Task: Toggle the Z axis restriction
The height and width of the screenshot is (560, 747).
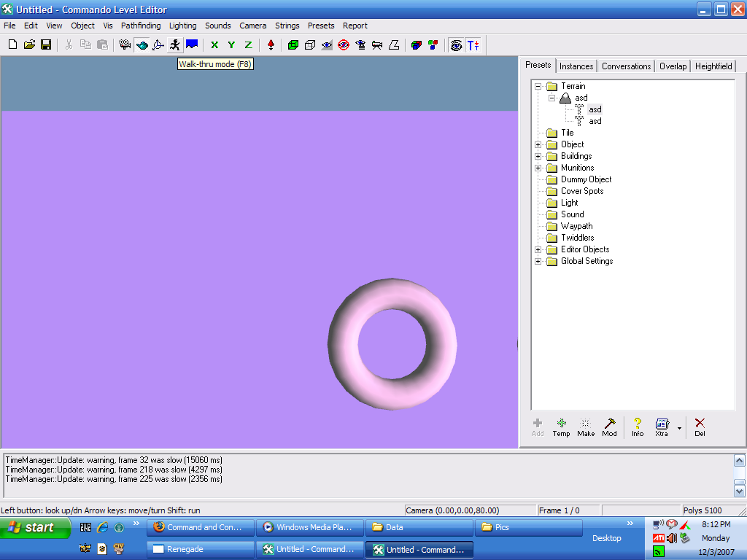Action: pos(248,45)
